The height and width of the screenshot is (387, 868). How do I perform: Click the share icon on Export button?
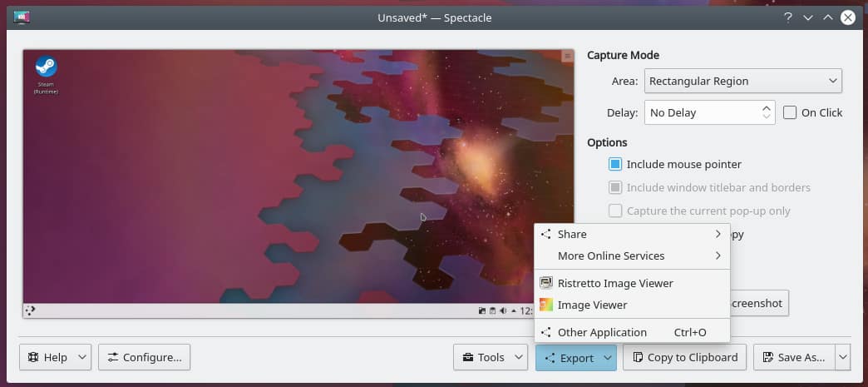[x=550, y=358]
